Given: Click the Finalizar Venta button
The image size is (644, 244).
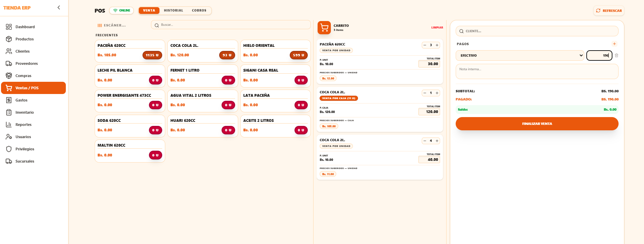Looking at the screenshot, I should (537, 124).
